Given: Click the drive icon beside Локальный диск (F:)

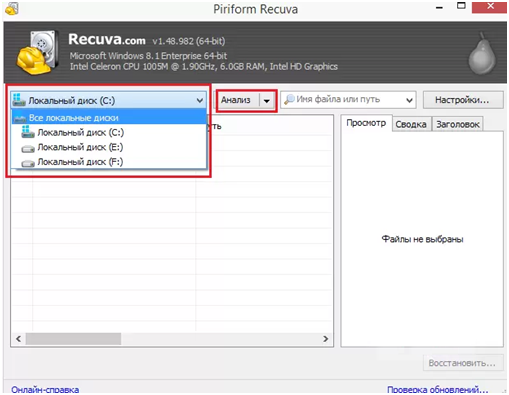Looking at the screenshot, I should [28, 163].
